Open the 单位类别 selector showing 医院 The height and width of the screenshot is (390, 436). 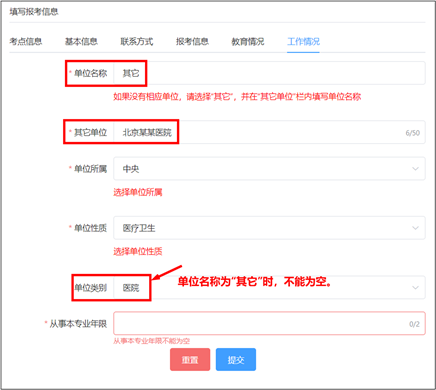(x=269, y=287)
